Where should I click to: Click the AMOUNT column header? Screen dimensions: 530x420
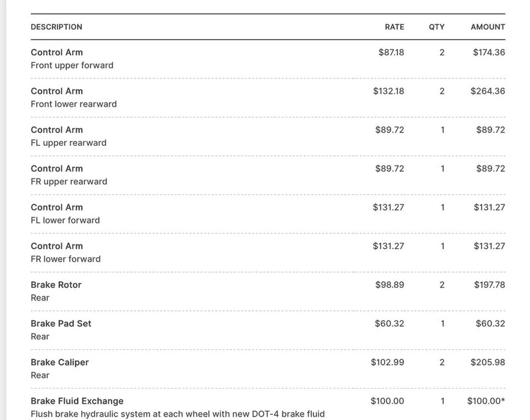tap(488, 27)
